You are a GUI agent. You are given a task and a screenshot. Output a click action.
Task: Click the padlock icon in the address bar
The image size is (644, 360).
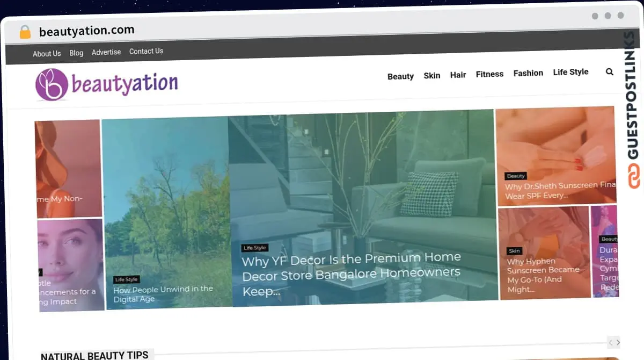[x=24, y=32]
